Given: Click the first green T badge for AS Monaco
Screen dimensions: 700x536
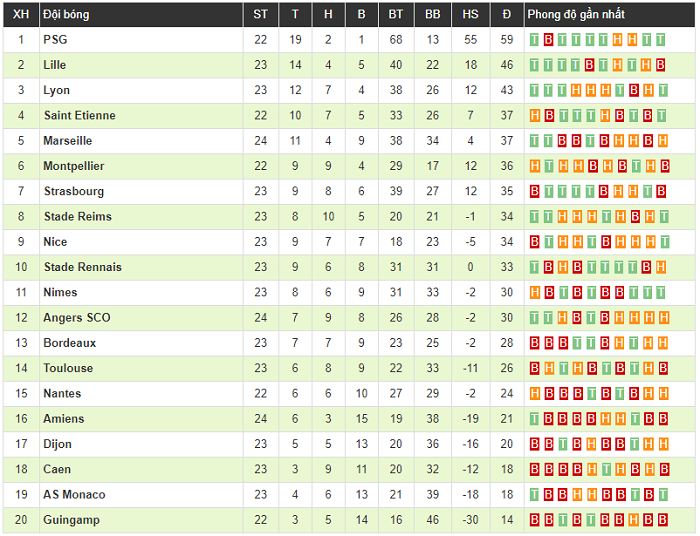Looking at the screenshot, I should point(534,494).
